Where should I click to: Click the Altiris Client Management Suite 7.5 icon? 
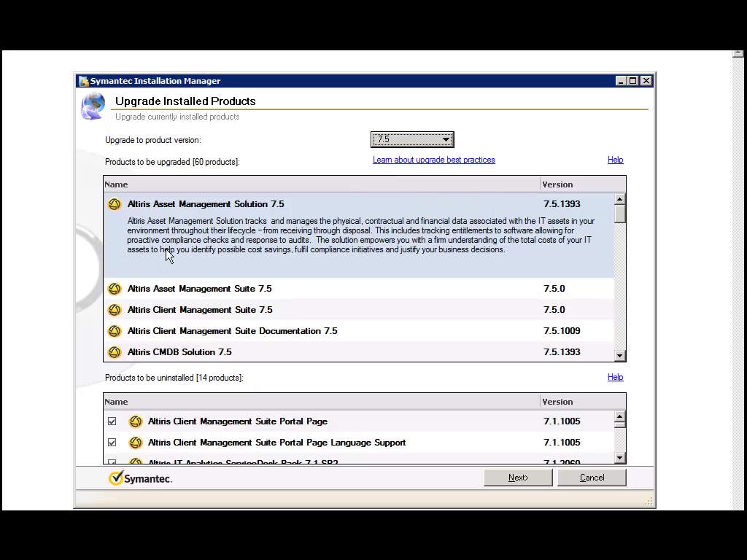pos(115,309)
